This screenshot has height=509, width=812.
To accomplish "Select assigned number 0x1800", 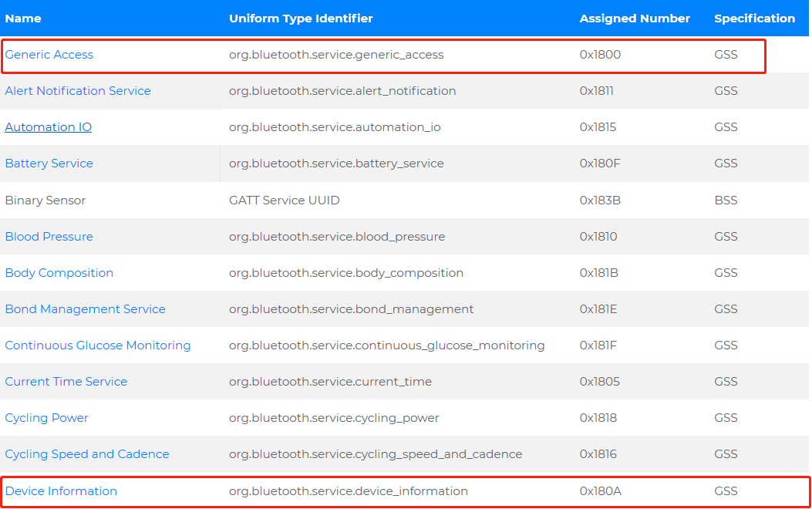I will tap(600, 54).
